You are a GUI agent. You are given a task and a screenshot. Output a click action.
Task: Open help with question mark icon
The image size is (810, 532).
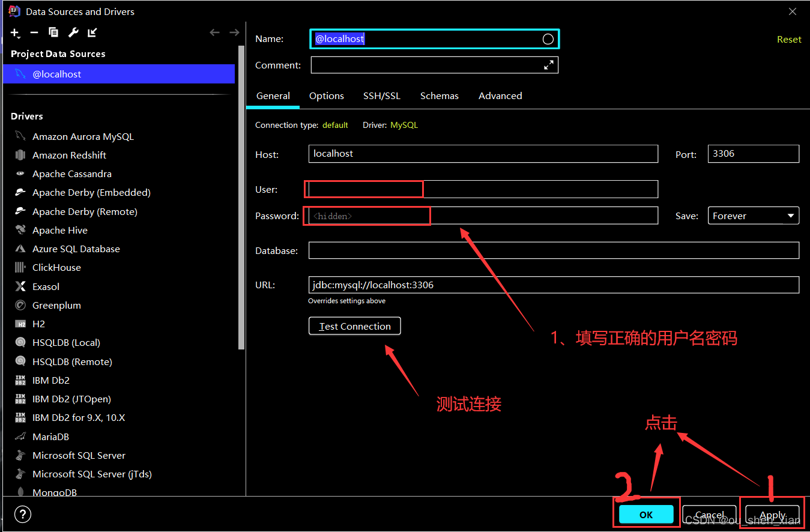click(x=22, y=514)
